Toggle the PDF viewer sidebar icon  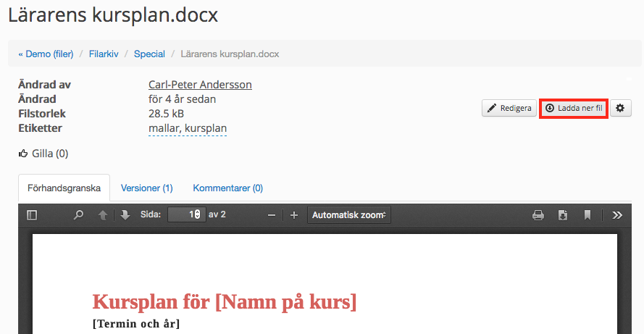(x=32, y=215)
